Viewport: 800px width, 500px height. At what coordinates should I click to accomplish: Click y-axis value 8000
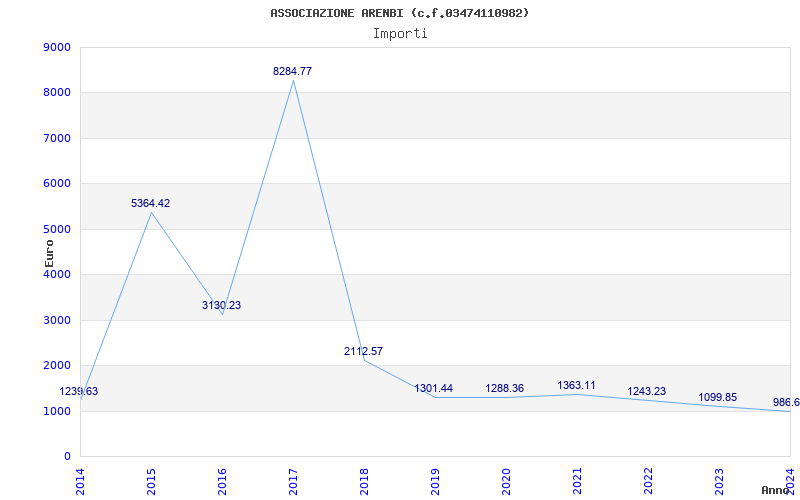[57, 93]
